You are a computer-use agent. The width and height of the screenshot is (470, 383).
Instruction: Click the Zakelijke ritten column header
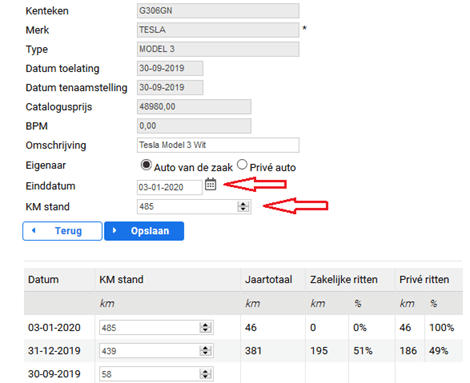coord(344,279)
